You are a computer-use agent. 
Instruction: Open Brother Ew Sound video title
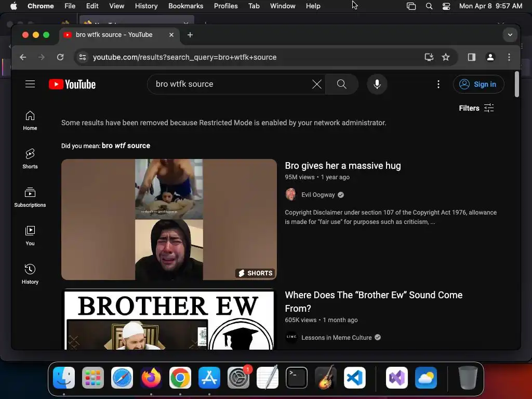(374, 302)
